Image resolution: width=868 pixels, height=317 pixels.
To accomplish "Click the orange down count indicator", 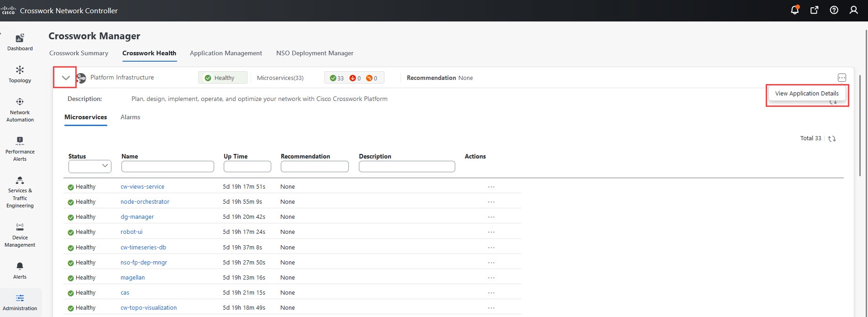I will (372, 78).
